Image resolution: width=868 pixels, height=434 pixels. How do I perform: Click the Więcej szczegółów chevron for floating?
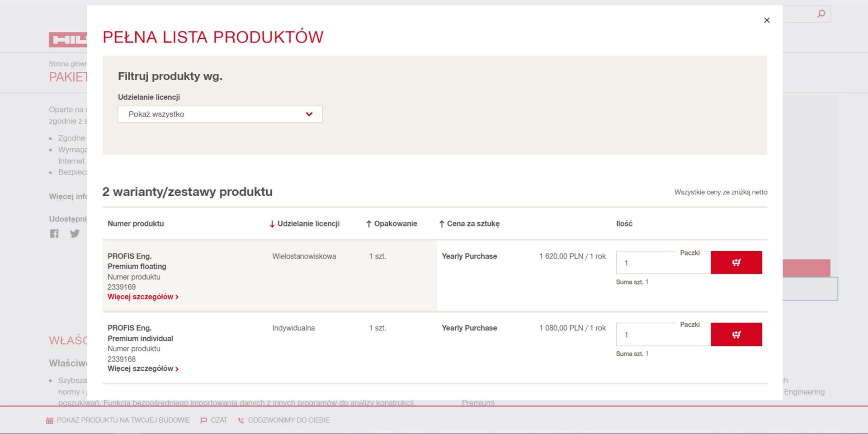coord(177,297)
